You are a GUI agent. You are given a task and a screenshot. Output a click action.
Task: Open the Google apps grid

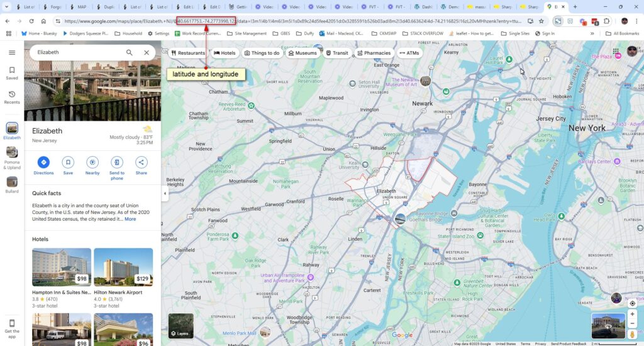(x=616, y=52)
